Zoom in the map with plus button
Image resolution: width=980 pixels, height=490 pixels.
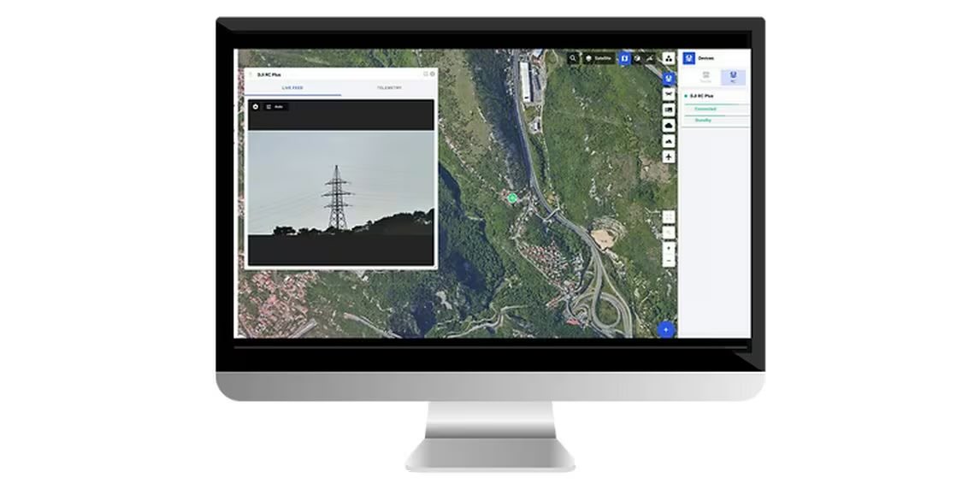(669, 248)
